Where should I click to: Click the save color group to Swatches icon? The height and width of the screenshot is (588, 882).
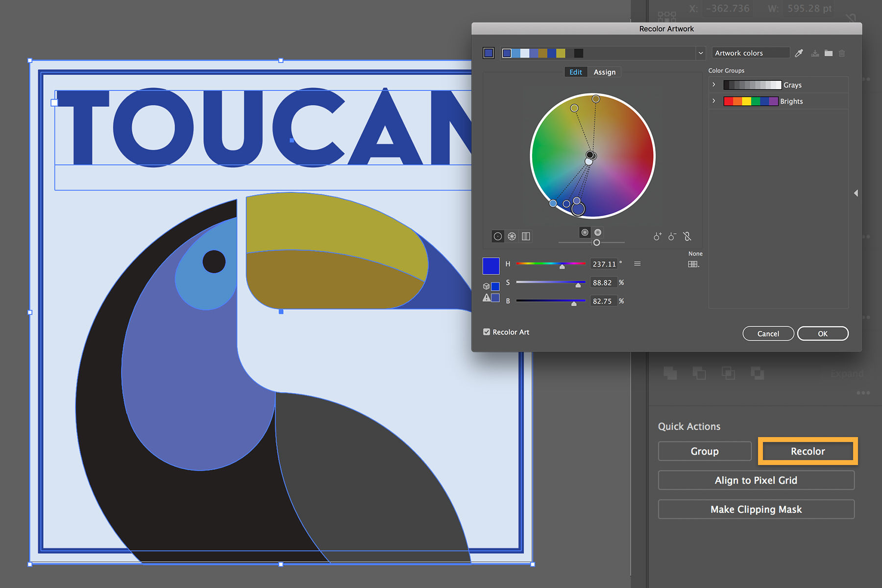pyautogui.click(x=815, y=53)
